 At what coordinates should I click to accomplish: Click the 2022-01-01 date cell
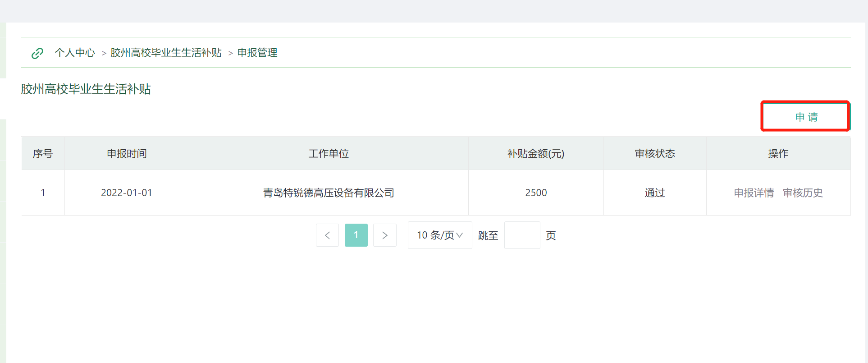click(x=127, y=193)
